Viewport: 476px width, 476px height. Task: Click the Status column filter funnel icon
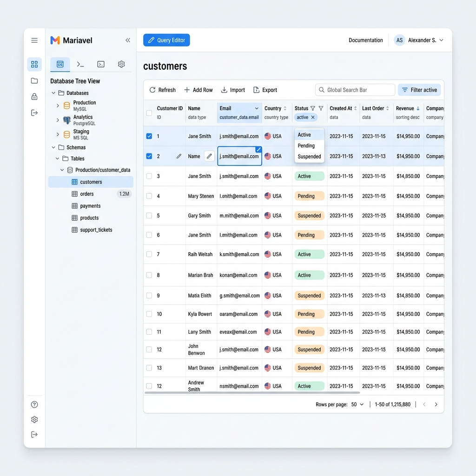click(x=321, y=108)
